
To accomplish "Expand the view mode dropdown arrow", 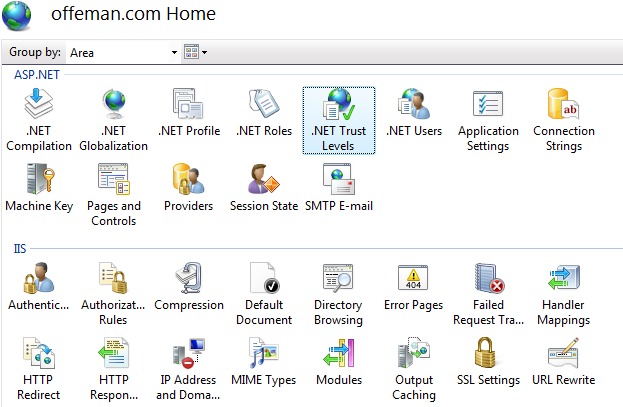I will (205, 52).
